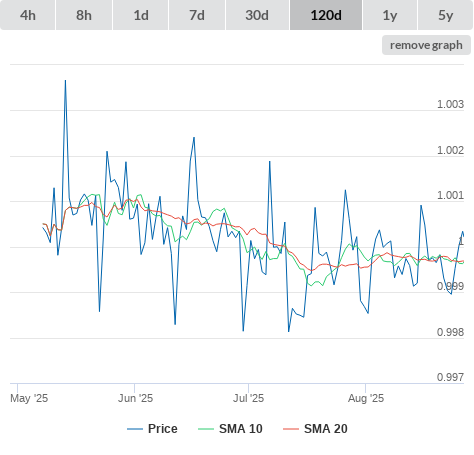Hide the SMA 20 legend series

tap(326, 429)
